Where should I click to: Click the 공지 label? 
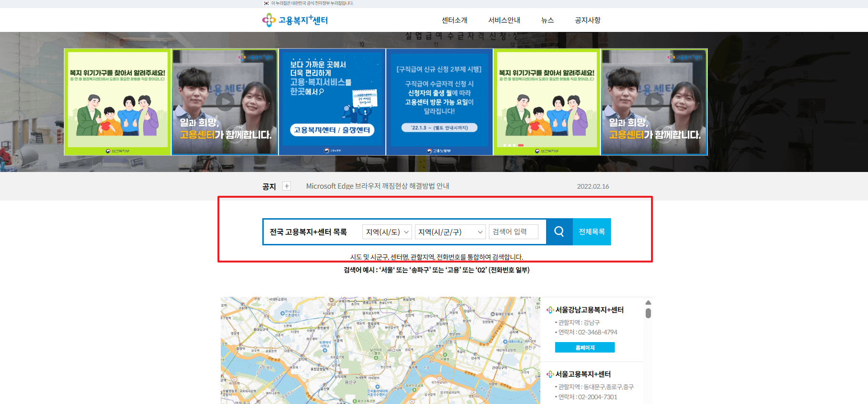point(269,186)
